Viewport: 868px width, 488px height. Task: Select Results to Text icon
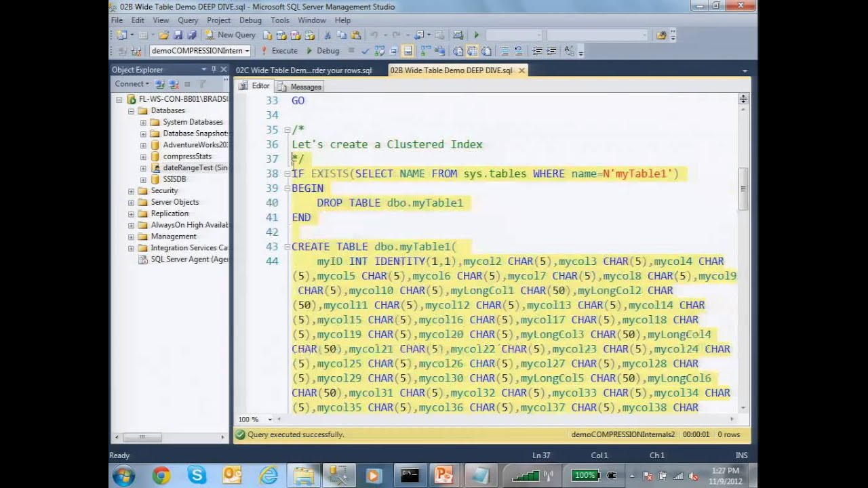(458, 51)
